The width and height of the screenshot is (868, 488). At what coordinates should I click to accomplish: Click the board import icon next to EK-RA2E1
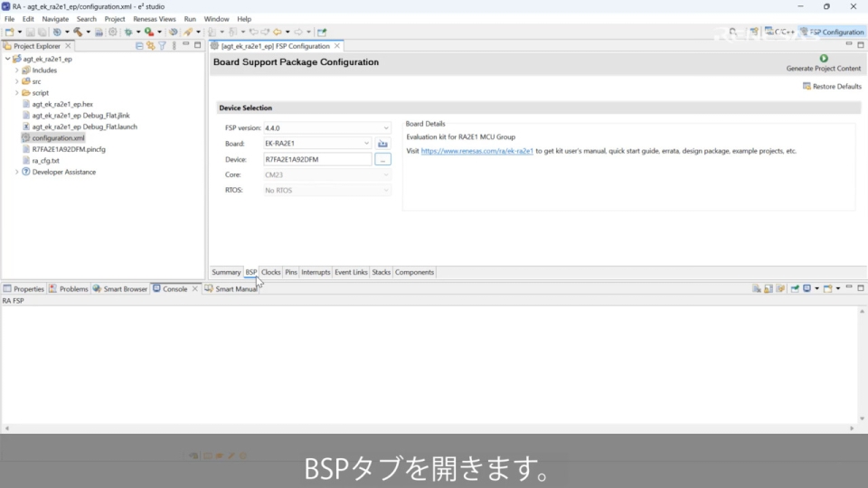pyautogui.click(x=382, y=144)
